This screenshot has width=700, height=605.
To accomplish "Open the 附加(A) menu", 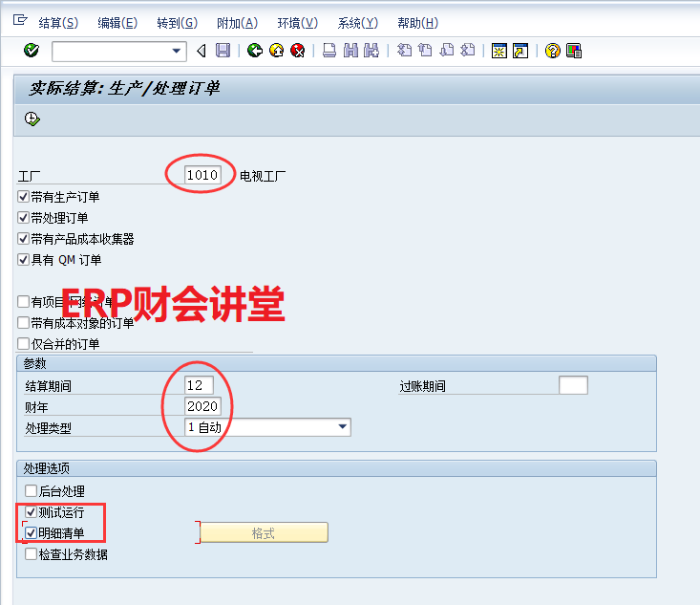I will (x=238, y=23).
